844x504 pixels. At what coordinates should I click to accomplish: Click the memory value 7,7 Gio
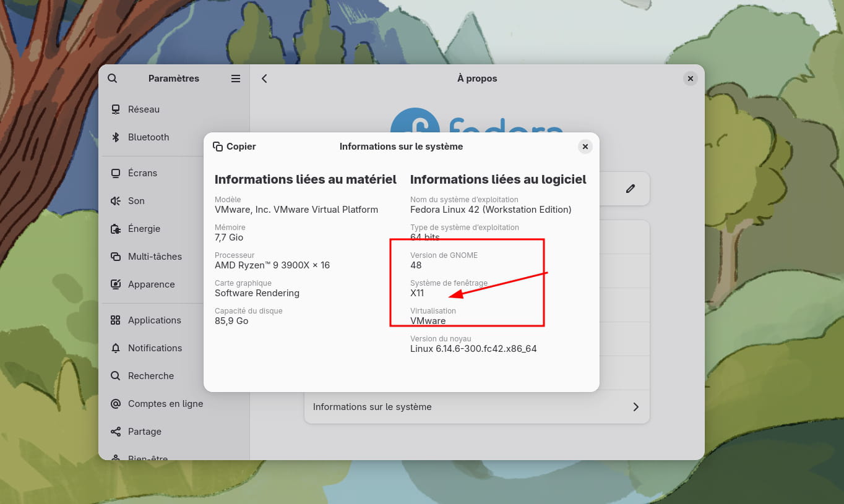click(229, 237)
